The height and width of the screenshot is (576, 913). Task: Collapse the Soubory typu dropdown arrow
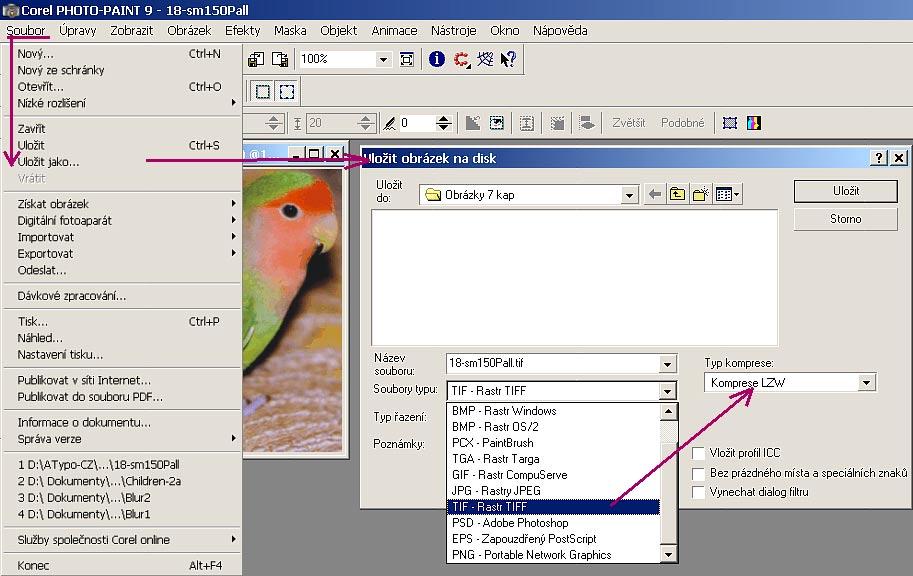(668, 391)
